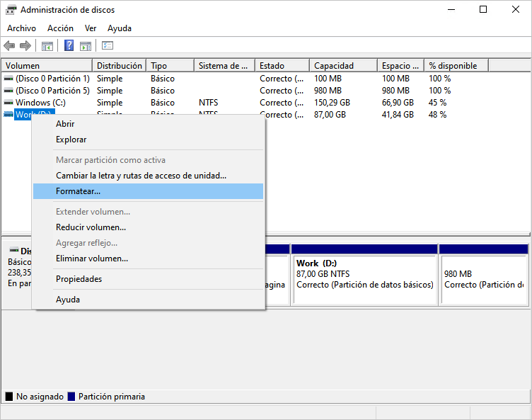Select the Work (D:) partition block

[x=364, y=280]
